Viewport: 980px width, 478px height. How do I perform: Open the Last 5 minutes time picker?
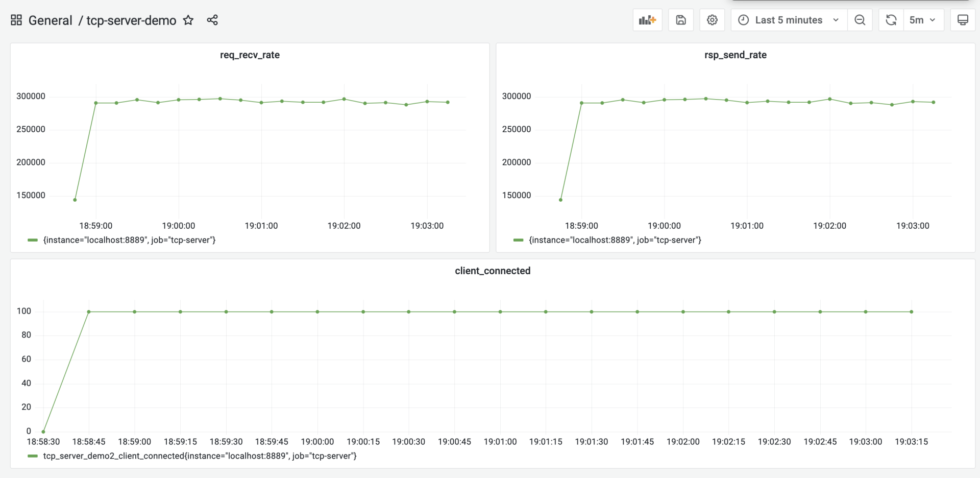[789, 20]
